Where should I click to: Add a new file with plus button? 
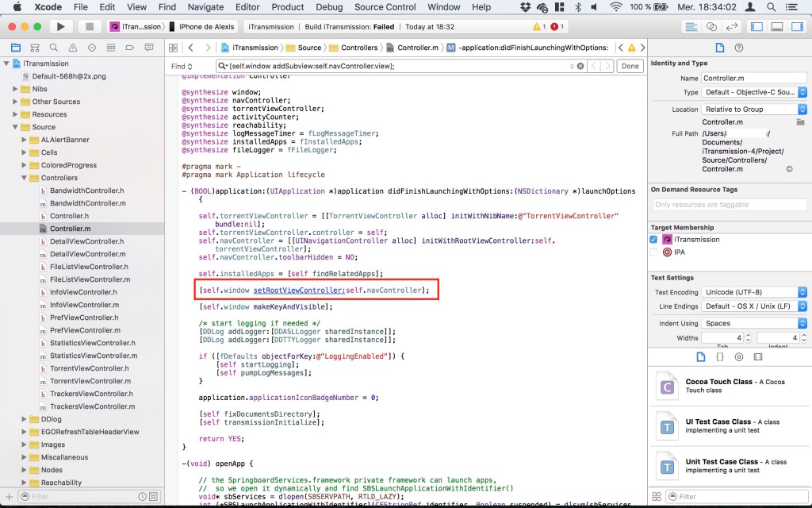(9, 497)
